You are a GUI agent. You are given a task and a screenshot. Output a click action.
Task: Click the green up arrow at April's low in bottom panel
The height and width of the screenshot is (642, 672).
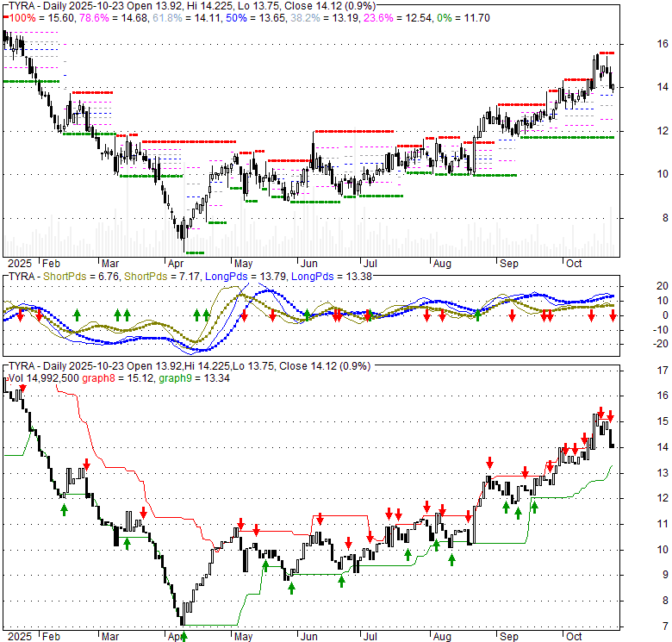point(184,637)
